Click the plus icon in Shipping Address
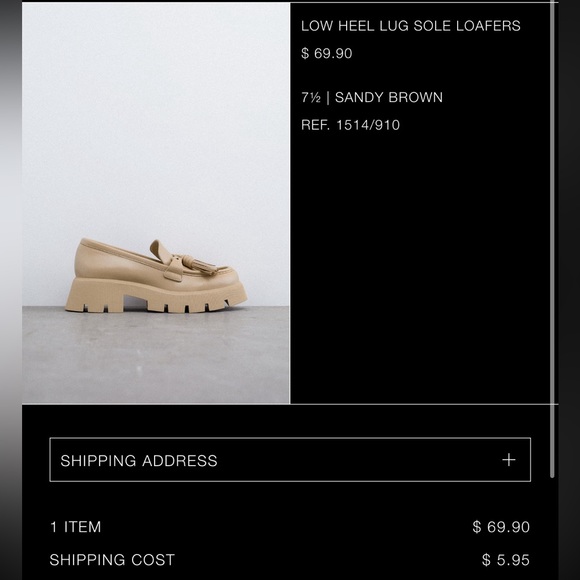This screenshot has width=580, height=580. (x=509, y=460)
